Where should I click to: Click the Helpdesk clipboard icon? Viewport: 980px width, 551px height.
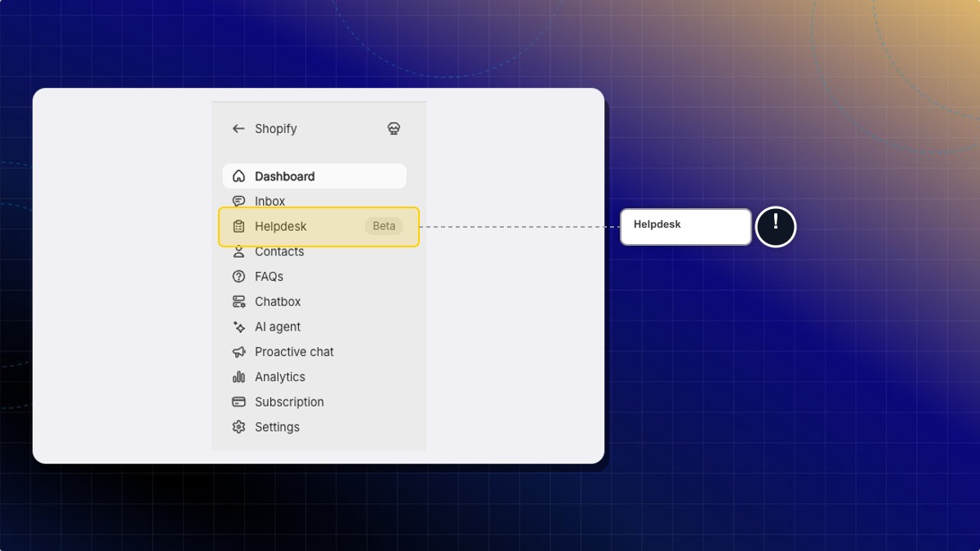click(x=238, y=227)
